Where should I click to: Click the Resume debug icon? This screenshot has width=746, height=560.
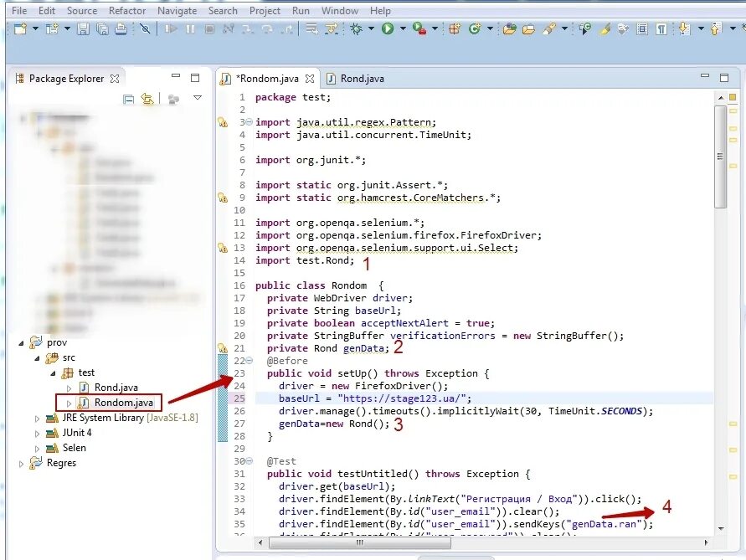[171, 29]
